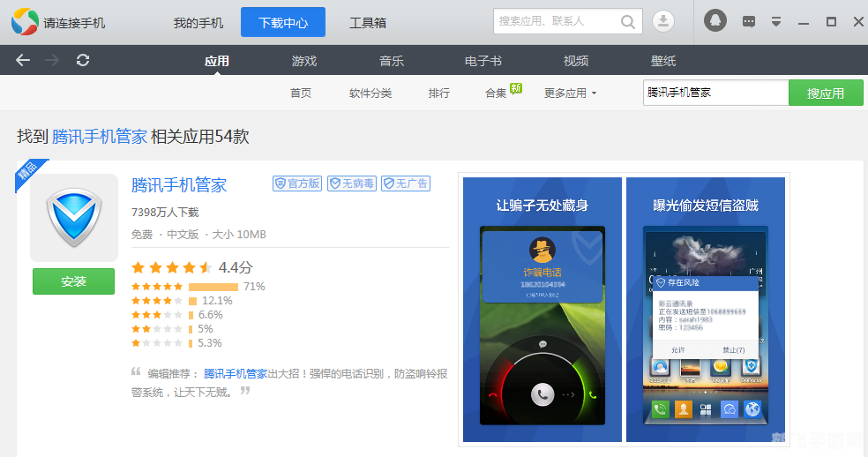Viewport: 868px width, 457px height.
Task: Open the download manager icon
Action: click(x=662, y=21)
